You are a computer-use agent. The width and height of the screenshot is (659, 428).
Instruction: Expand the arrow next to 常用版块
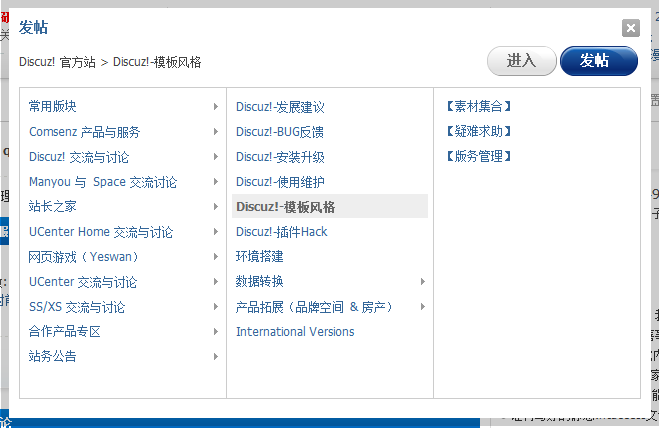[x=216, y=106]
